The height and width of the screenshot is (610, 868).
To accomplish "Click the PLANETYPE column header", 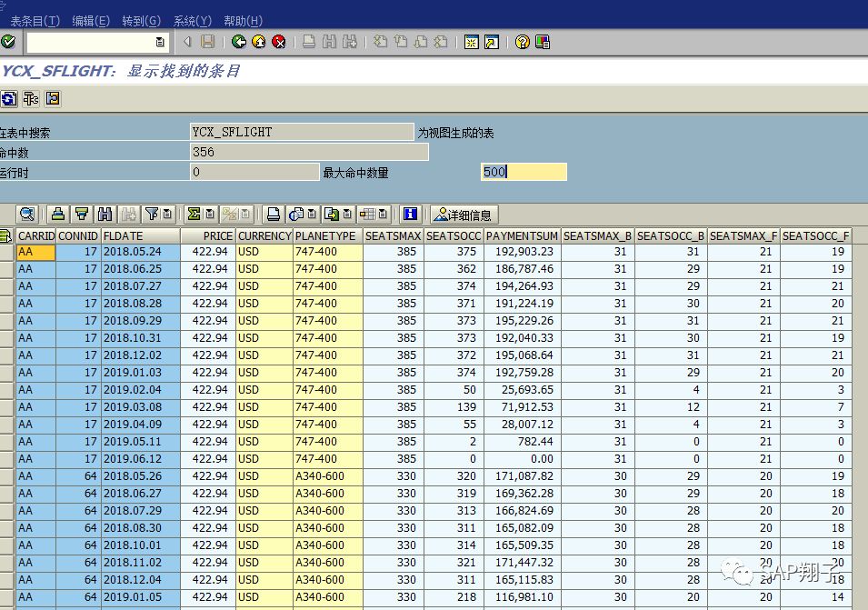I will [328, 235].
